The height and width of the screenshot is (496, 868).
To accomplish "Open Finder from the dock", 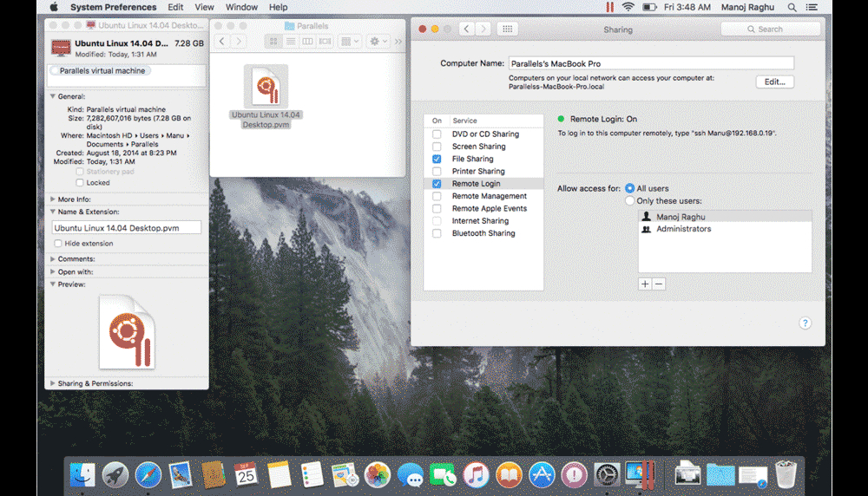I will coord(82,474).
